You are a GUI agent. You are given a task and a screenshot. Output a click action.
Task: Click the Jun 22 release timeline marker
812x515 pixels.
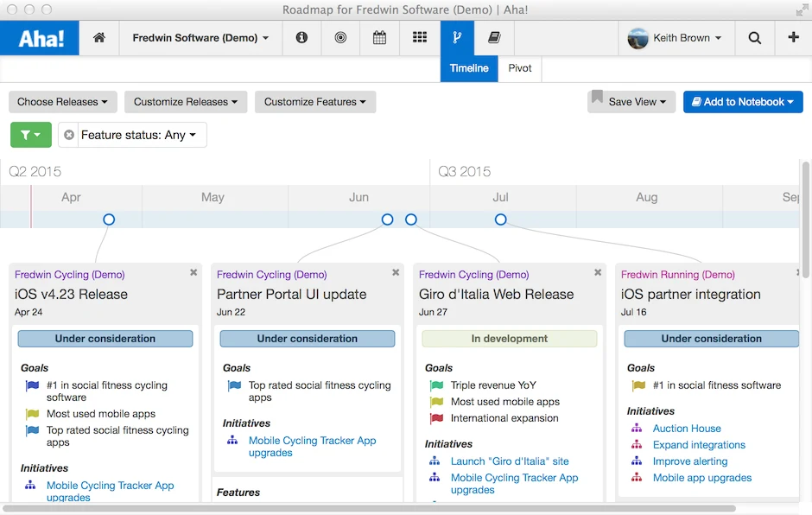tap(387, 219)
